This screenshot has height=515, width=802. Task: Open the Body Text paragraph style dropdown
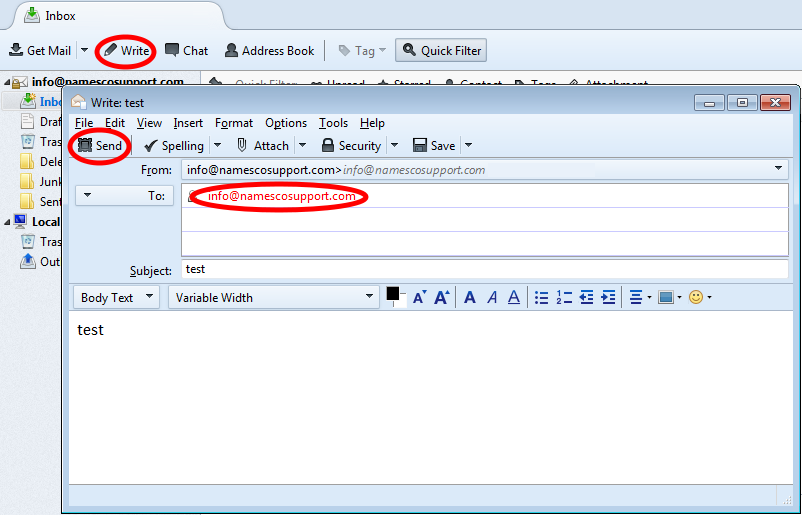coord(117,297)
